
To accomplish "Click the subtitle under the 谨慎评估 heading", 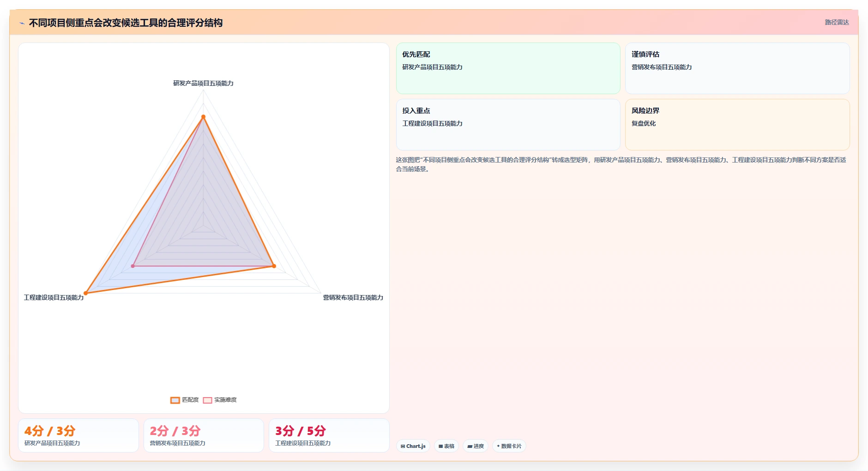I will (662, 67).
